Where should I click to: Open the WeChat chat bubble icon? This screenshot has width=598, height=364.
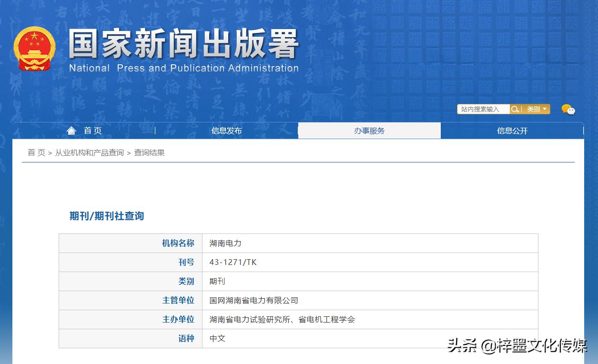click(x=568, y=110)
